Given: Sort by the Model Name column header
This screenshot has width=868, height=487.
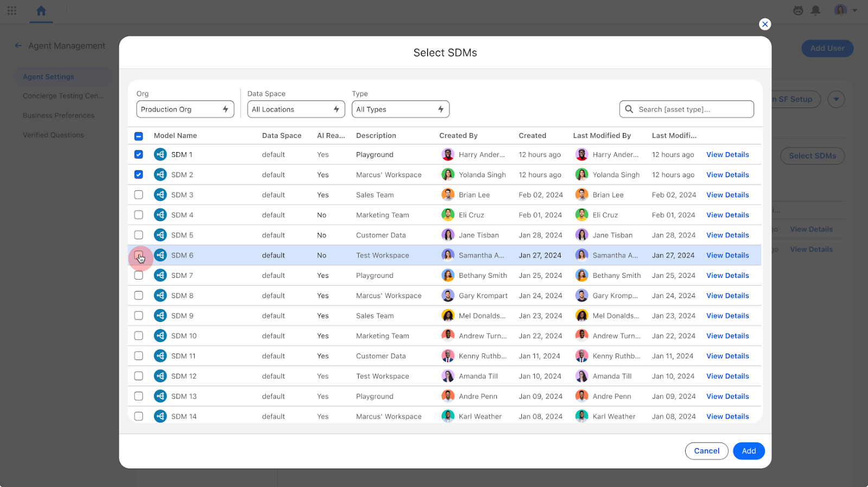Looking at the screenshot, I should (175, 136).
